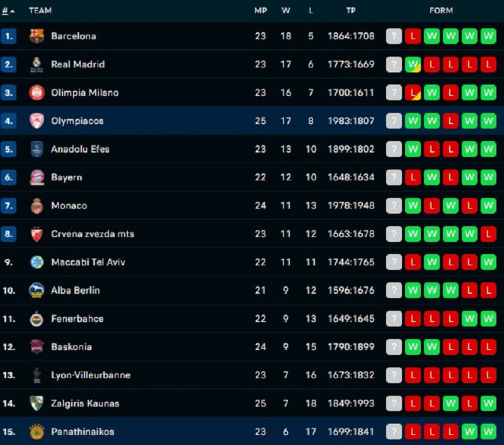Open the Crvena zvezda mts team page

93,234
